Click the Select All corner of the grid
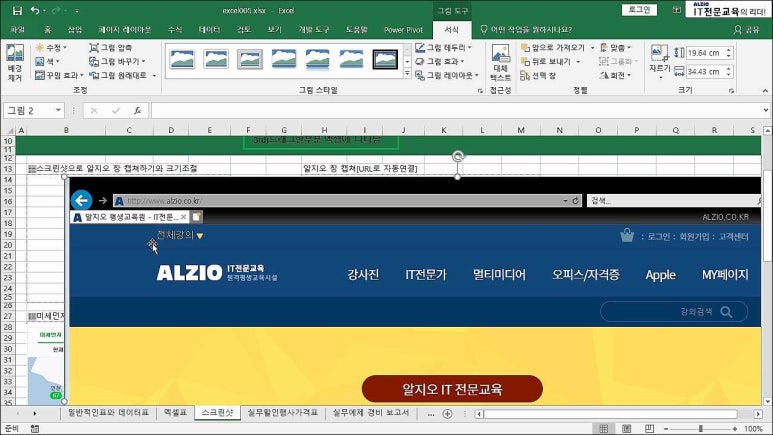 8,130
